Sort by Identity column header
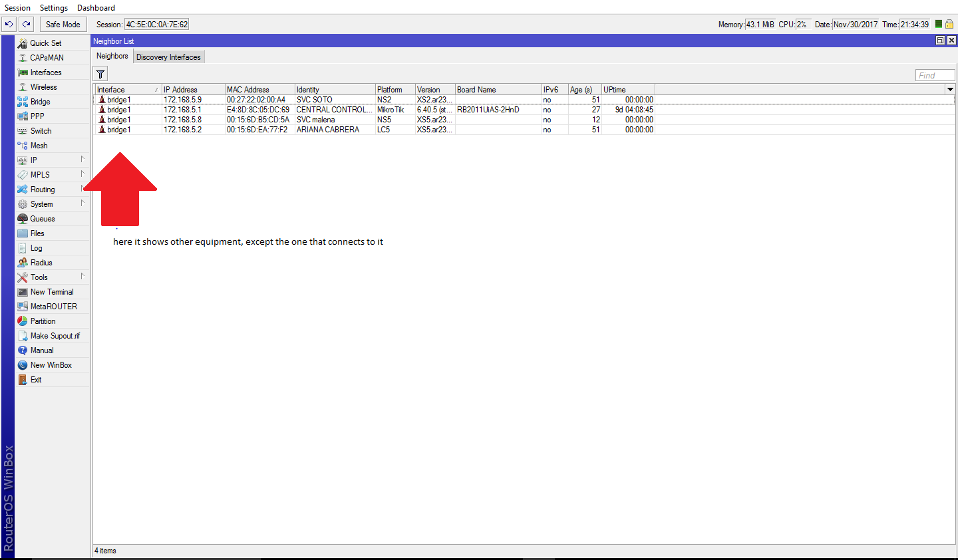 (x=335, y=89)
